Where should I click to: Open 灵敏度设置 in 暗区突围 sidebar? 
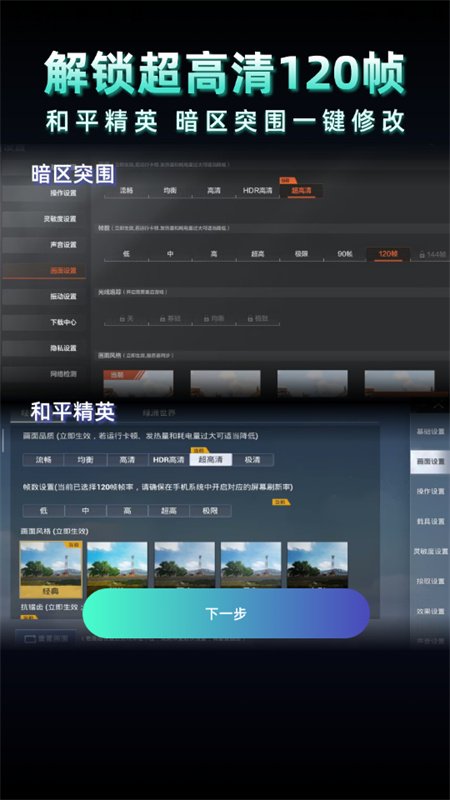(x=44, y=219)
